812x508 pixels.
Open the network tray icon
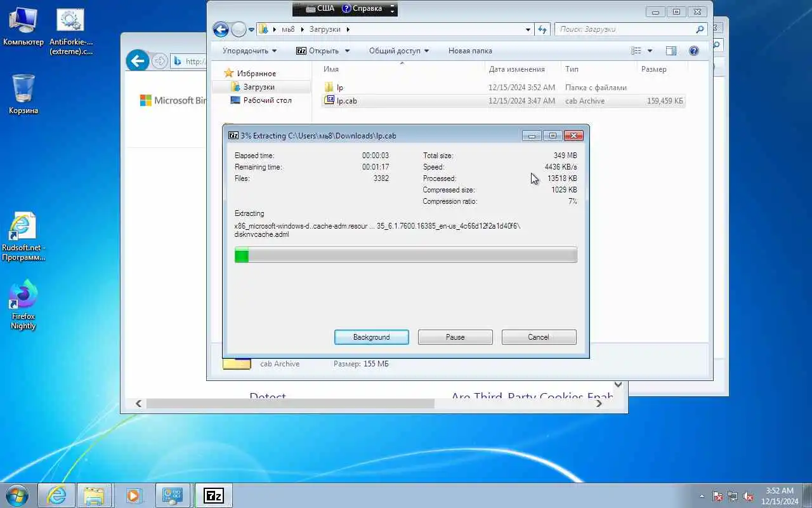733,496
